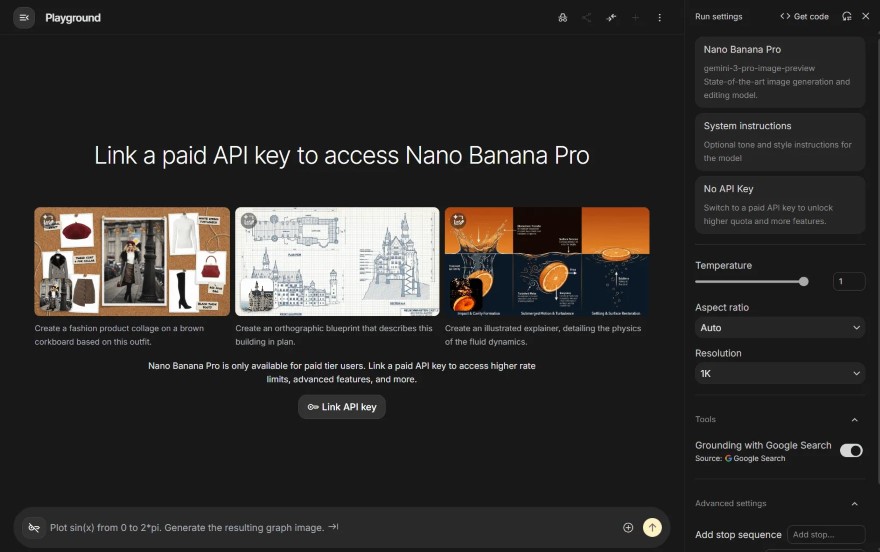The height and width of the screenshot is (552, 880).
Task: Collapse the Advanced settings section
Action: 854,504
